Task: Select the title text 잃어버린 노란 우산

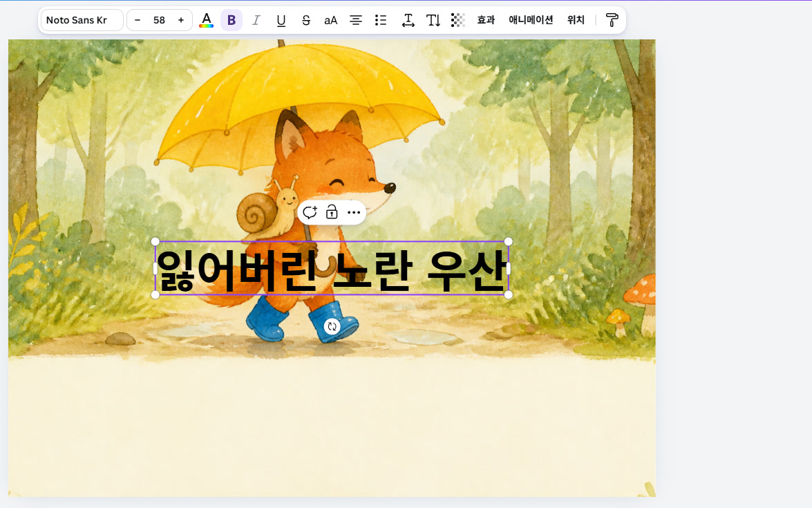Action: coord(332,270)
